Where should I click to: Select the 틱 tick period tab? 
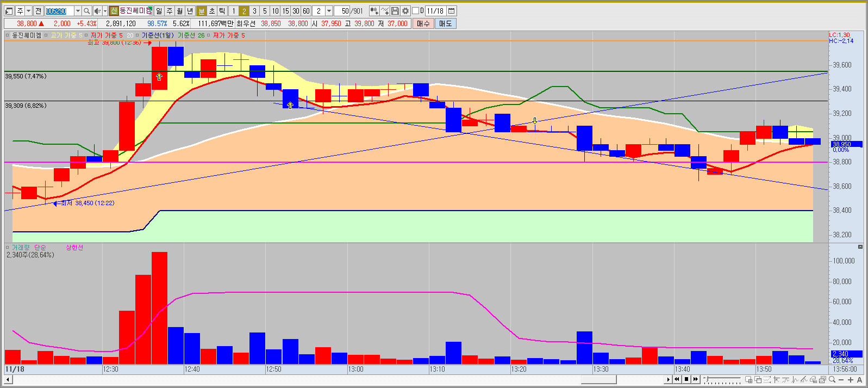click(222, 11)
